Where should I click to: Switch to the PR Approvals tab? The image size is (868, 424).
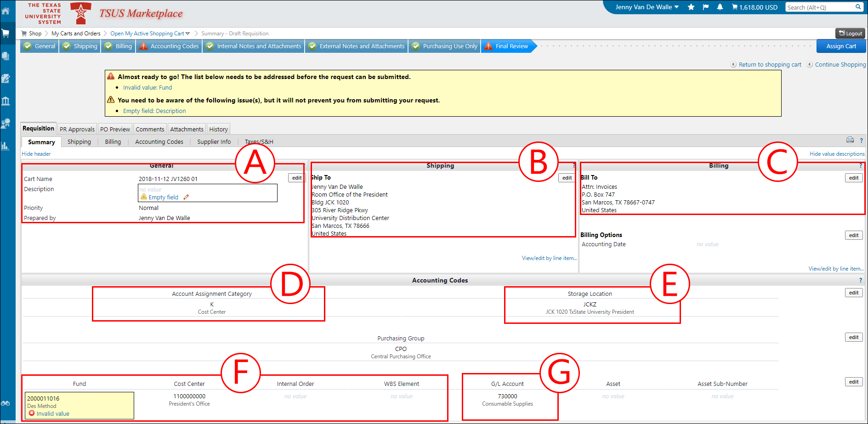point(77,129)
